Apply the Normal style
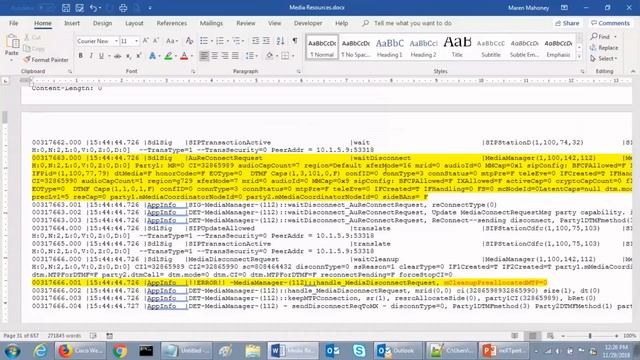The height and width of the screenshot is (360, 640). pos(322,47)
